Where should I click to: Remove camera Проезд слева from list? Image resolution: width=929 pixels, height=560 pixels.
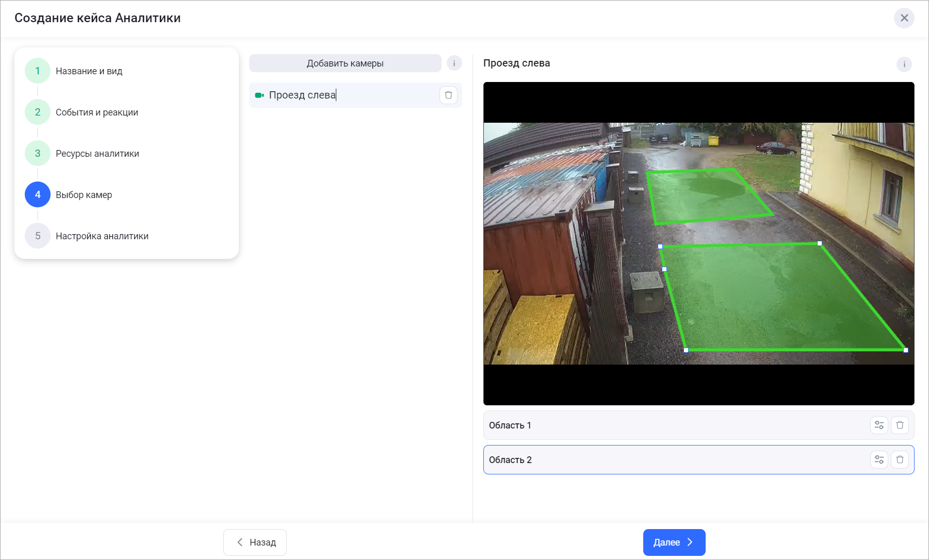(x=448, y=95)
